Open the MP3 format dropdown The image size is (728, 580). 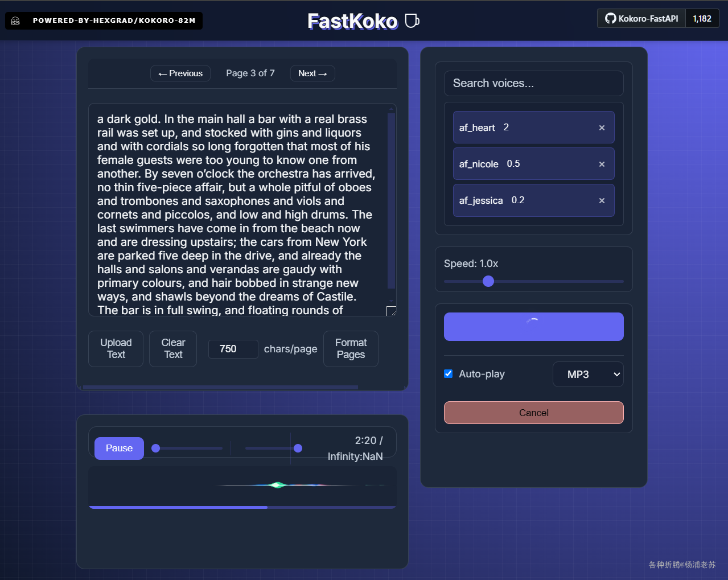point(588,375)
